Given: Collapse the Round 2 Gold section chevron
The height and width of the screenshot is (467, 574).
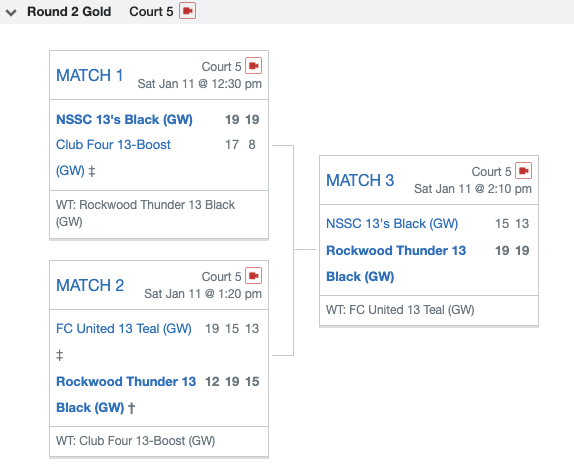Looking at the screenshot, I should coord(11,12).
